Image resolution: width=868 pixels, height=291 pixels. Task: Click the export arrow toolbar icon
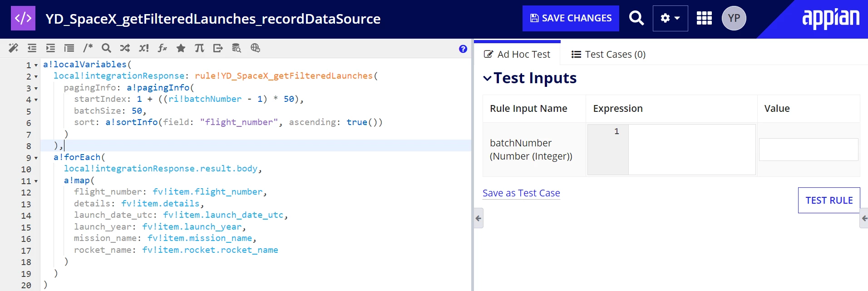218,48
